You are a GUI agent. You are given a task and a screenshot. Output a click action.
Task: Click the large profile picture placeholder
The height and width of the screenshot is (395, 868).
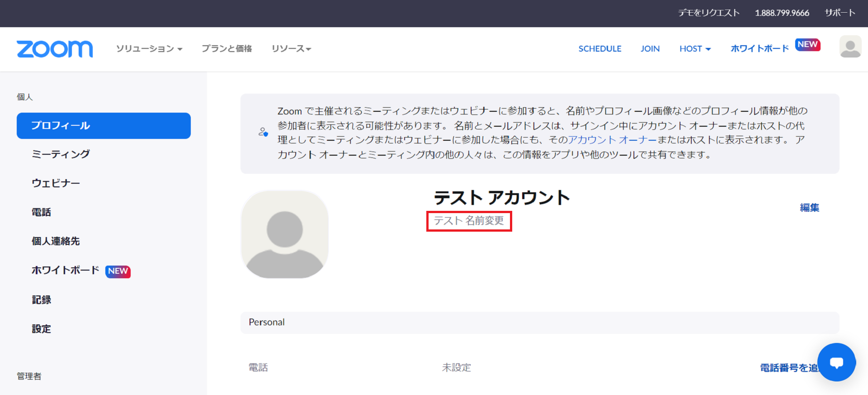coord(285,234)
